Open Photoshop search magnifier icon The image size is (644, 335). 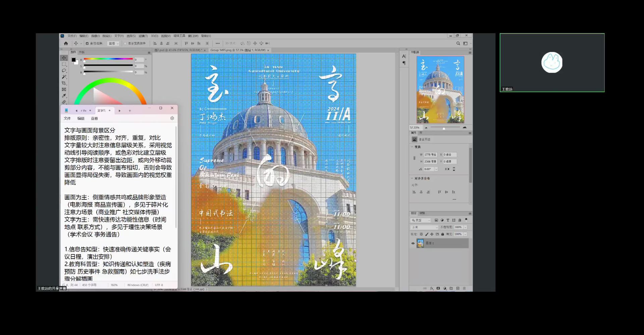[x=458, y=43]
